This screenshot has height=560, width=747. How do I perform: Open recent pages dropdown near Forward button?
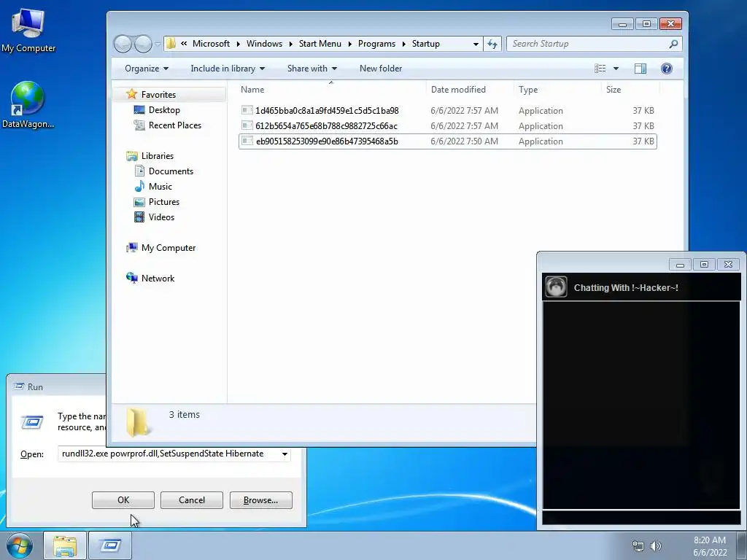[x=158, y=44]
